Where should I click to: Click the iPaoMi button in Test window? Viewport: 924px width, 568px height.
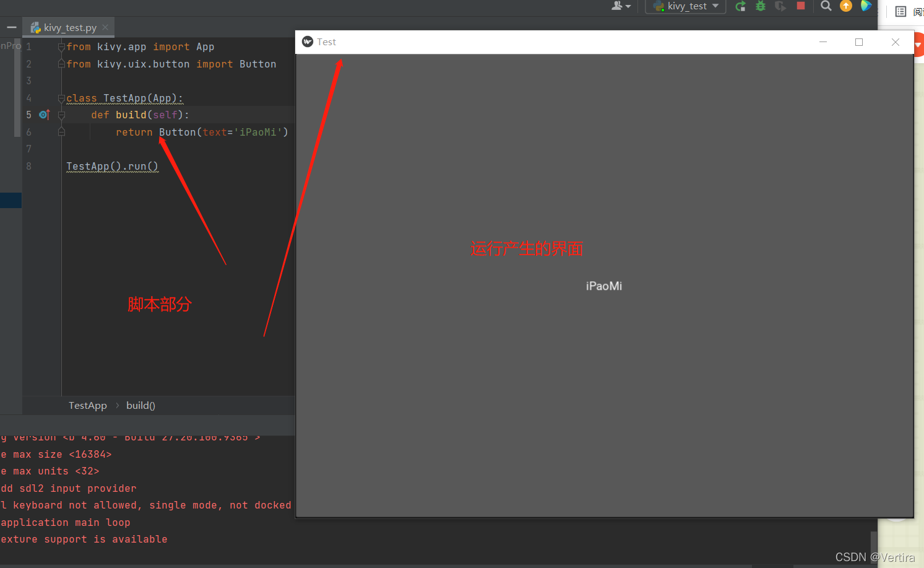tap(604, 286)
